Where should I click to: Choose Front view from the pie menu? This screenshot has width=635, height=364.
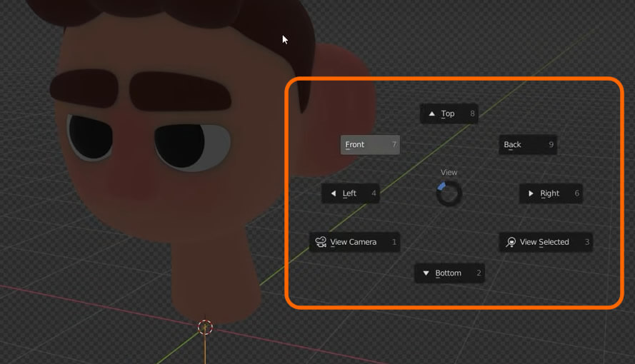pos(369,145)
